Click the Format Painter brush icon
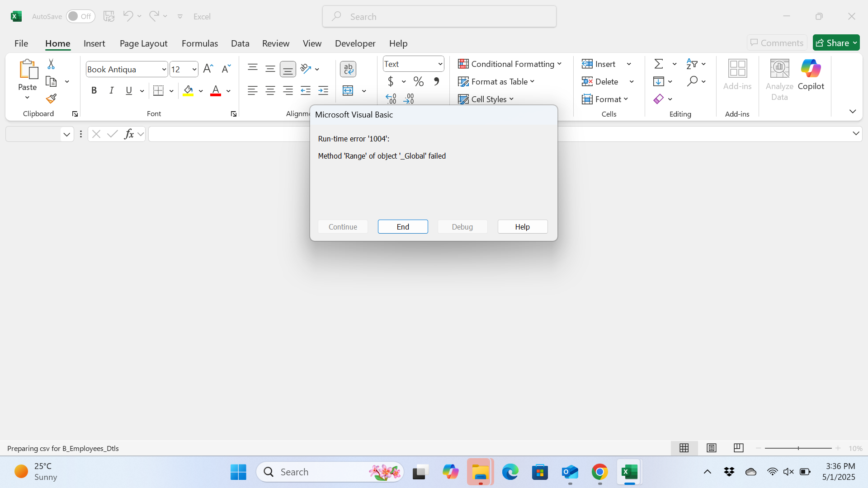Image resolution: width=868 pixels, height=488 pixels. (51, 99)
